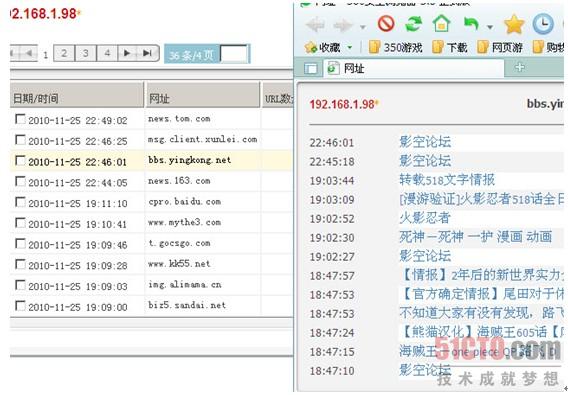Click the yellow star Favorites icon

(514, 25)
